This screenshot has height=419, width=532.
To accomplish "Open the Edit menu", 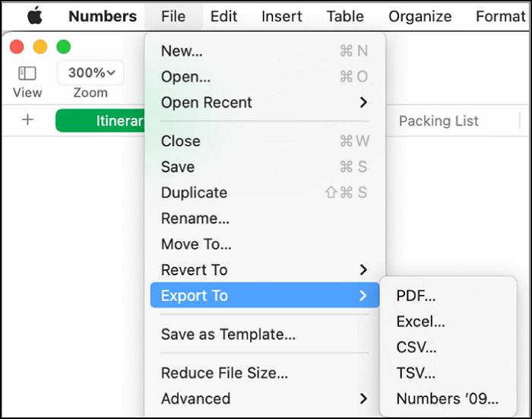I will (223, 16).
